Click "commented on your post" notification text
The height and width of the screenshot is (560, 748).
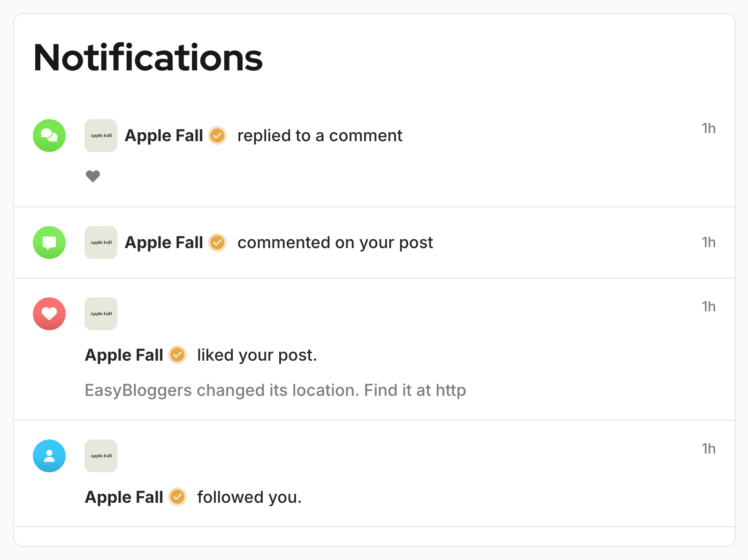click(x=335, y=242)
